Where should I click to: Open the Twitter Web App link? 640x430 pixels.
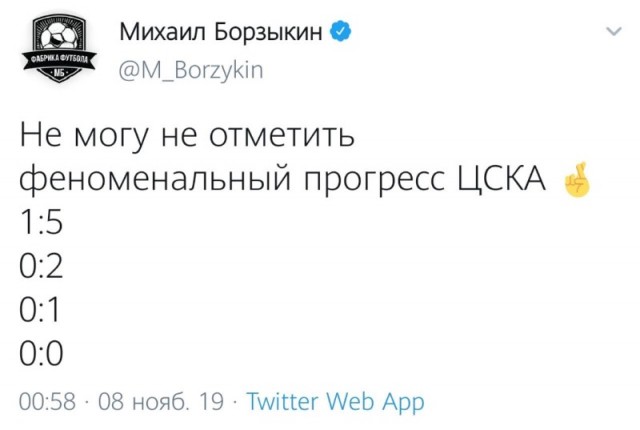pyautogui.click(x=336, y=402)
